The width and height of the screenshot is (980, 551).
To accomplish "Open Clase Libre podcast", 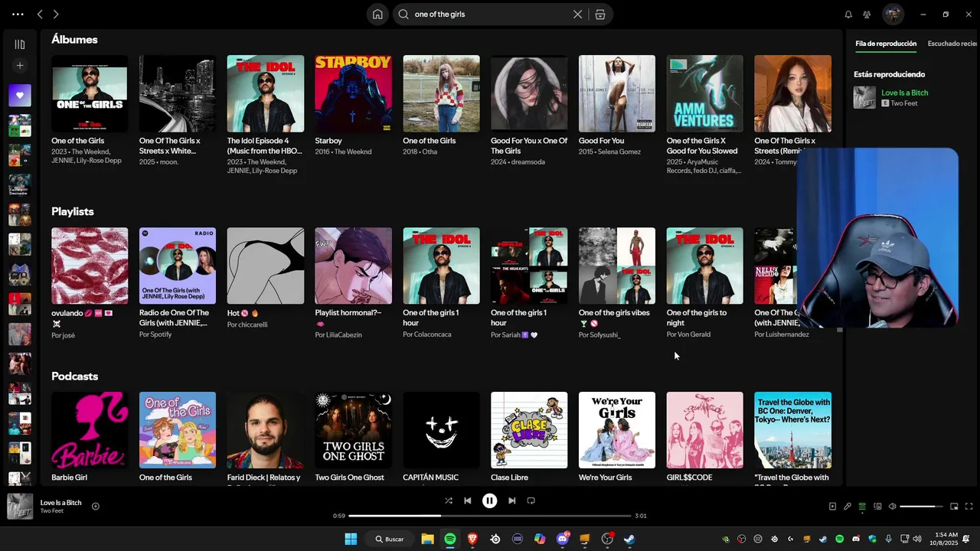I will (x=529, y=430).
